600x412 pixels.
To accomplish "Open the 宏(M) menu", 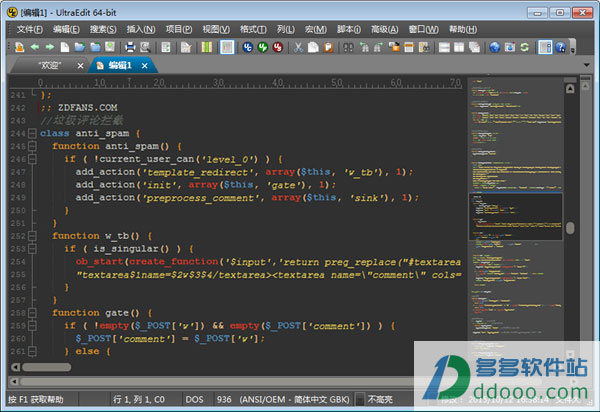I will coord(316,29).
